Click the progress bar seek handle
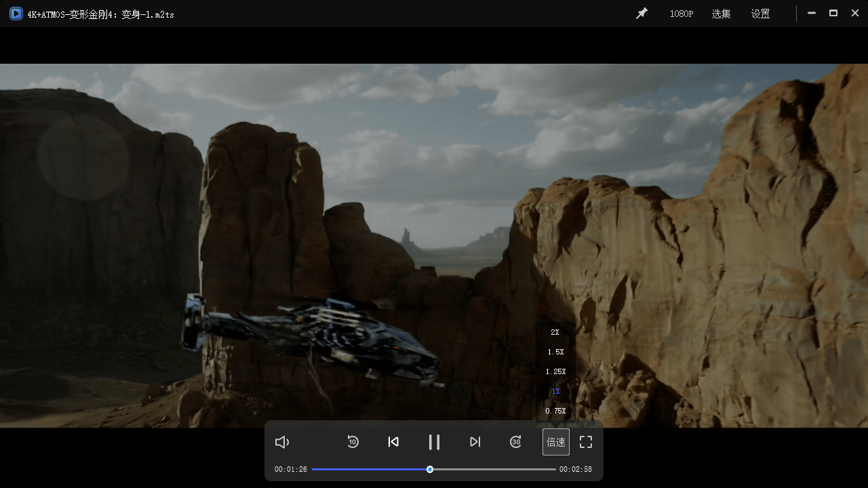868x488 pixels. coord(430,469)
